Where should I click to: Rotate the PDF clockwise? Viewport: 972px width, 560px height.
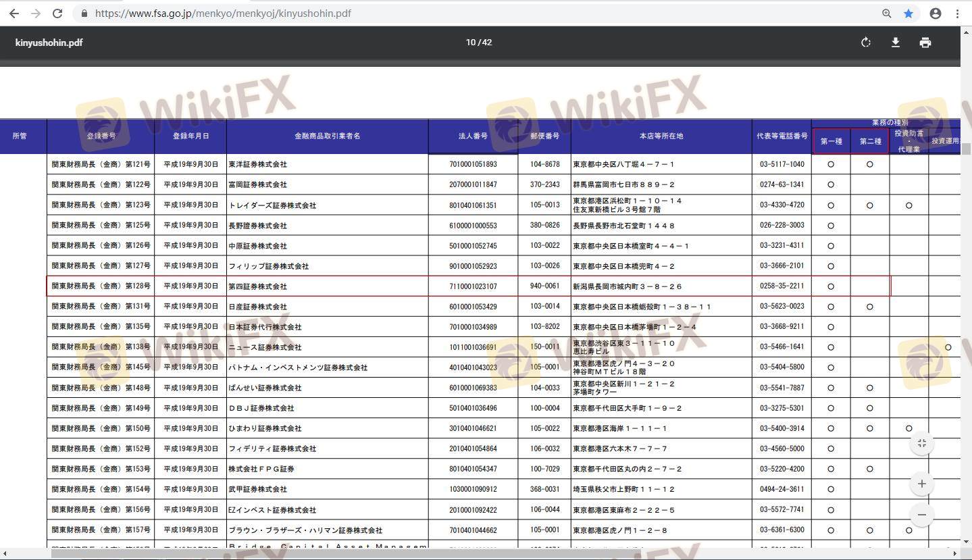point(866,43)
